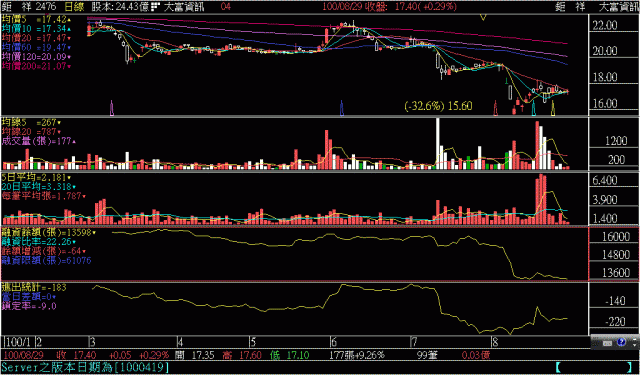The height and width of the screenshot is (375, 640).
Task: Select the 融資餘額(張)=13598 legend entry
Action: (49, 233)
